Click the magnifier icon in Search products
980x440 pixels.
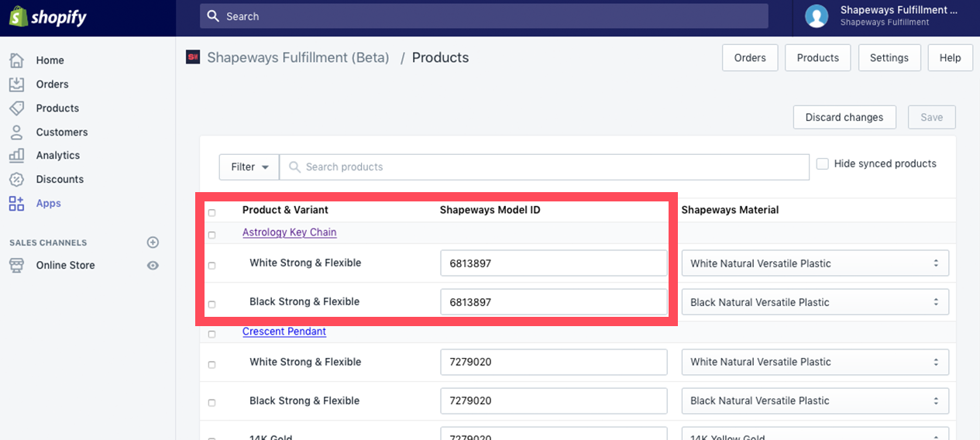coord(294,167)
